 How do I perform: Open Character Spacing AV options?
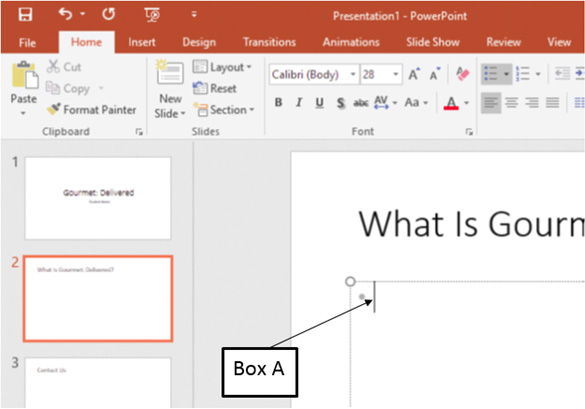coord(385,102)
